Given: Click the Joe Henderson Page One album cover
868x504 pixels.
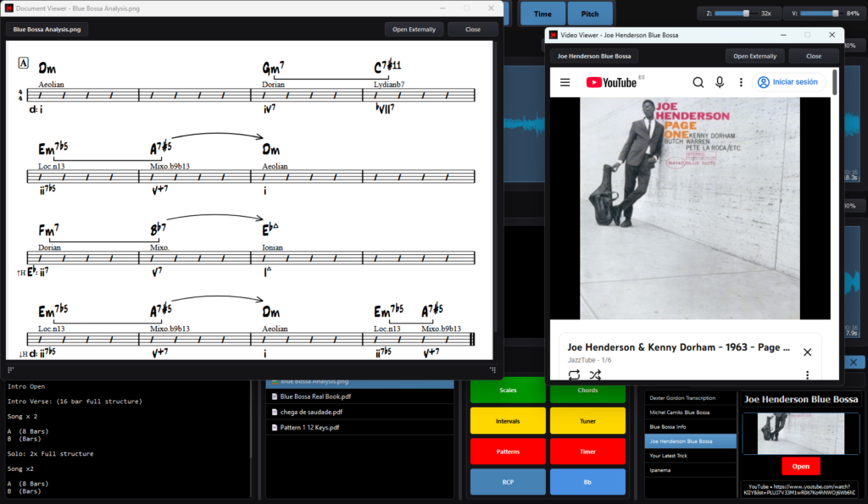Looking at the screenshot, I should pyautogui.click(x=690, y=208).
